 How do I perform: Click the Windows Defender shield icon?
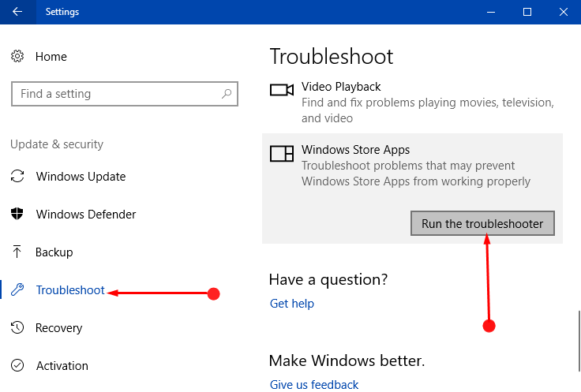click(x=17, y=214)
